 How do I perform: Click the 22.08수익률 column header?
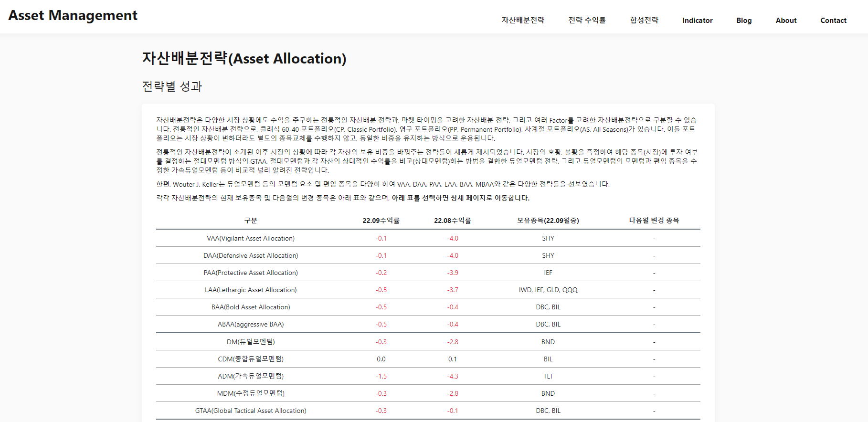(453, 221)
